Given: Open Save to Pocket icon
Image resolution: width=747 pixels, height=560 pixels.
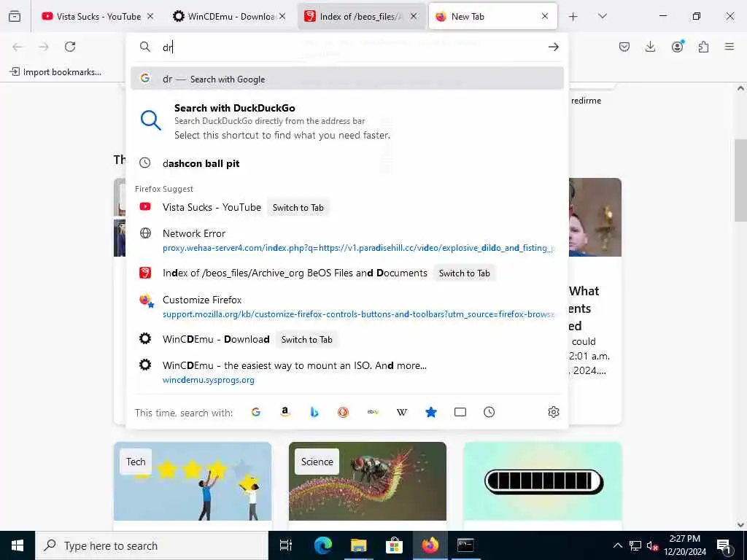Looking at the screenshot, I should (624, 47).
